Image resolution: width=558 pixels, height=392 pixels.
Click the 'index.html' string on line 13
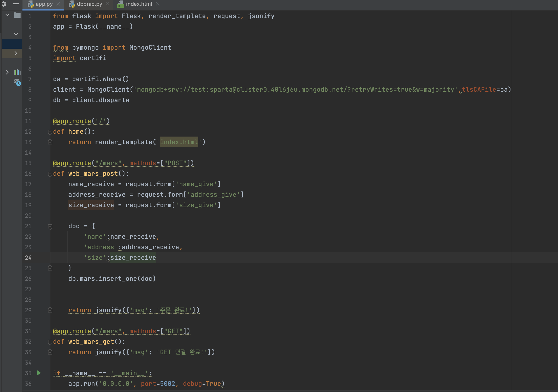click(x=179, y=142)
